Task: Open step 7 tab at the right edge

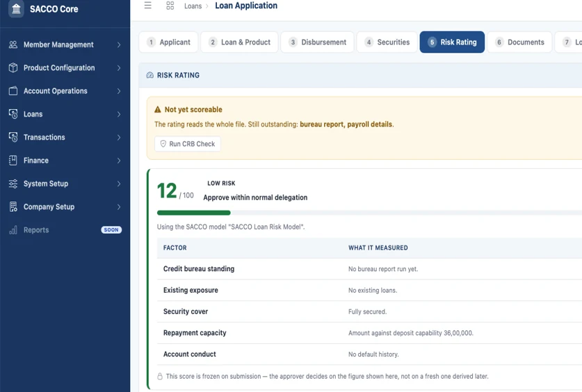Action: 569,42
